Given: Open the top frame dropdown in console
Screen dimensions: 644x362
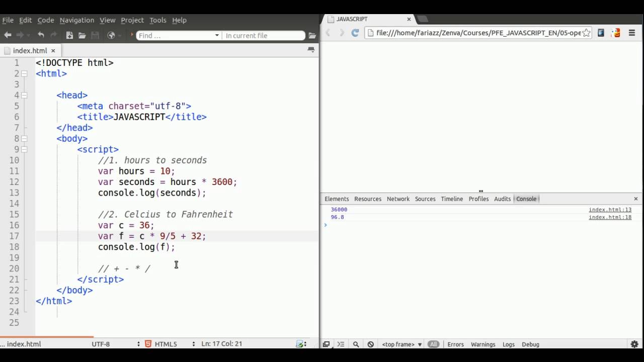Looking at the screenshot, I should point(401,344).
